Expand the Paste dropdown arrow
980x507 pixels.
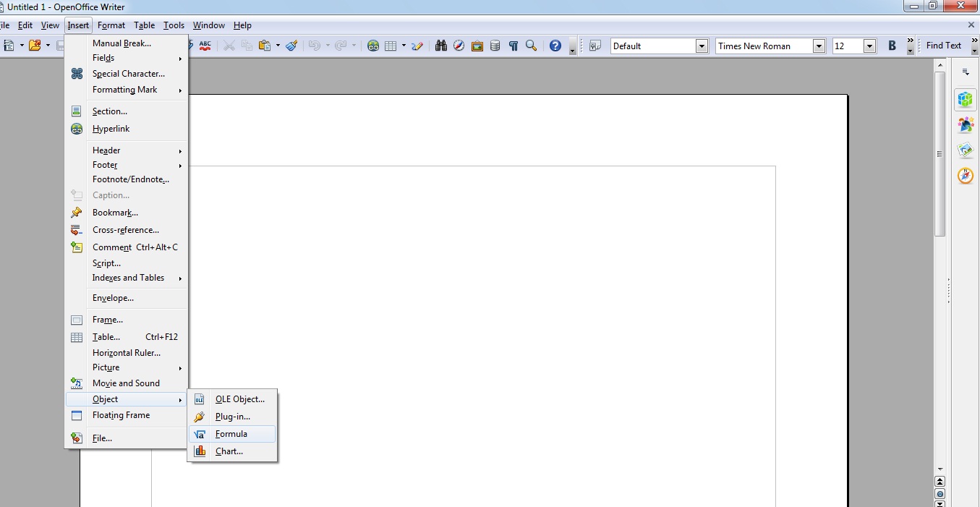pyautogui.click(x=278, y=46)
